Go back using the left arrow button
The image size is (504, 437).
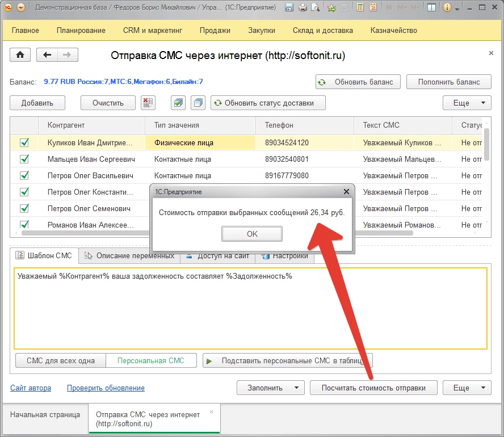[47, 55]
